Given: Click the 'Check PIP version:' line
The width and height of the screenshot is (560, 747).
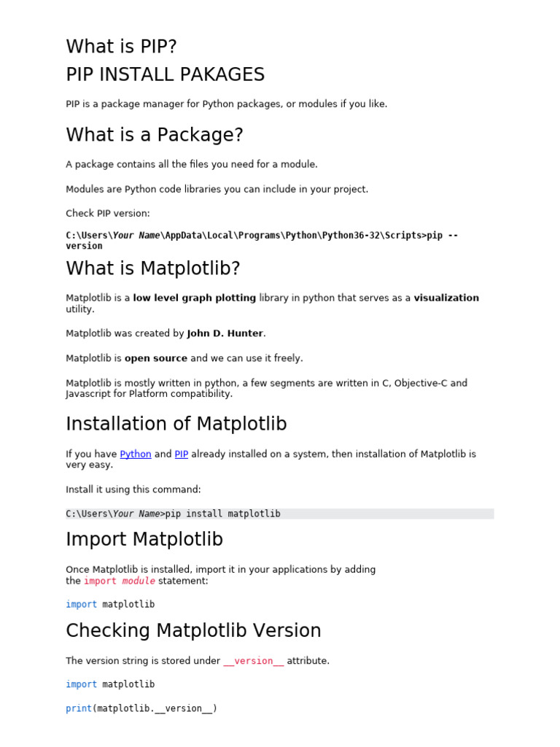Looking at the screenshot, I should (108, 214).
